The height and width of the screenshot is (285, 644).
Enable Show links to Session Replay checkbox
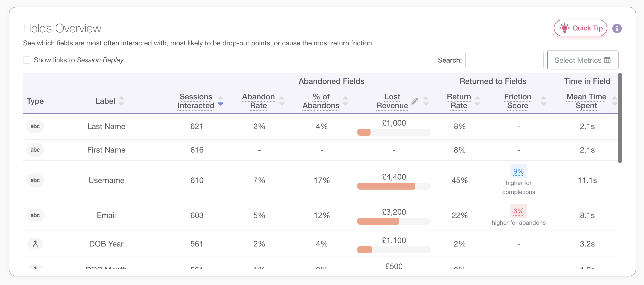pyautogui.click(x=27, y=60)
